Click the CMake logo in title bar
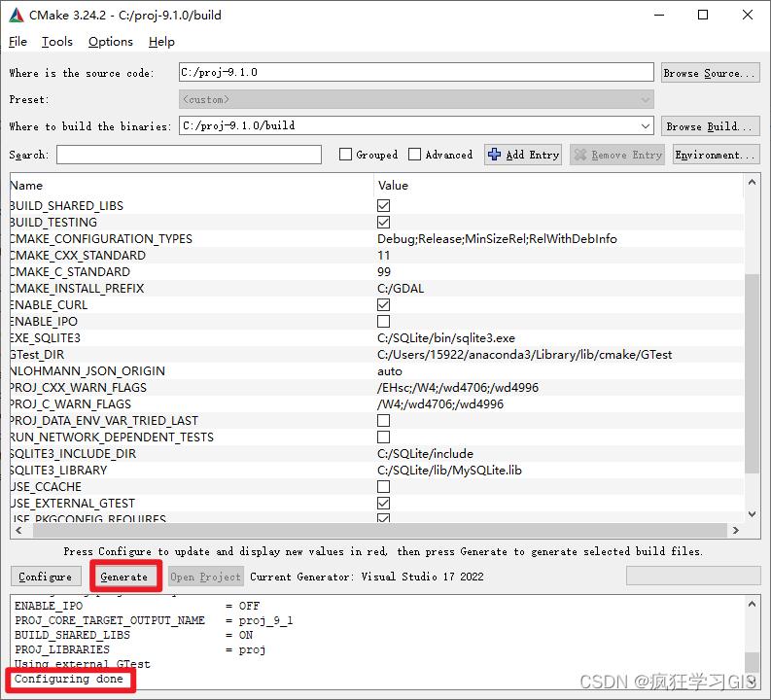This screenshot has height=700, width=771. tap(17, 16)
